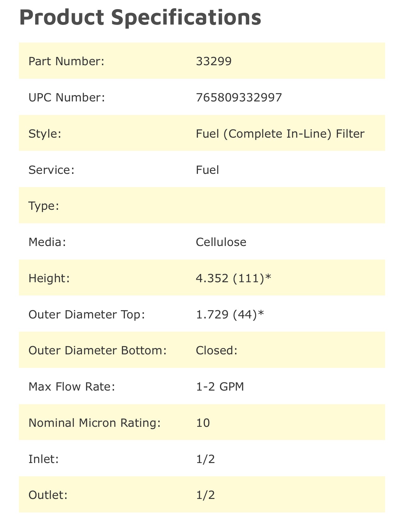Image resolution: width=404 pixels, height=532 pixels.
Task: Click the 1-2 GPM flow rate value
Action: 220,386
